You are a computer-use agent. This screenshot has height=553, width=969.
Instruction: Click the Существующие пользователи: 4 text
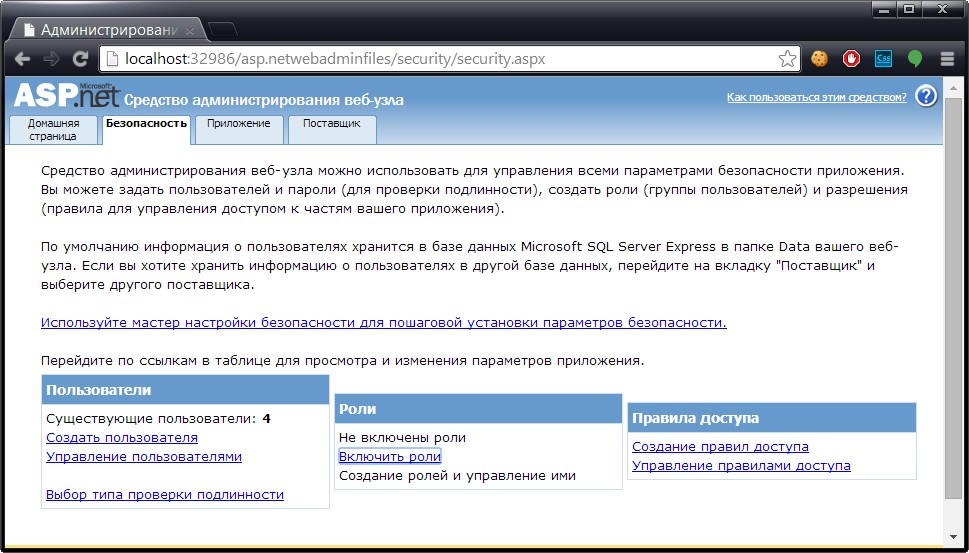point(159,419)
